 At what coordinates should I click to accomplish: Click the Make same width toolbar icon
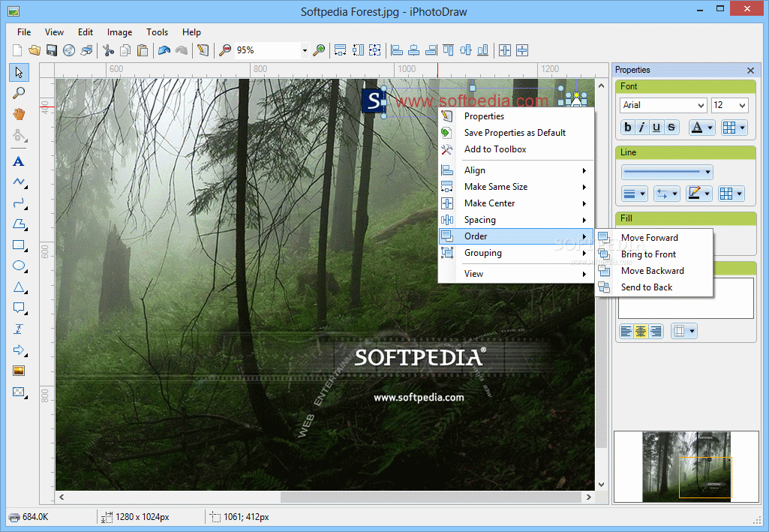[340, 50]
